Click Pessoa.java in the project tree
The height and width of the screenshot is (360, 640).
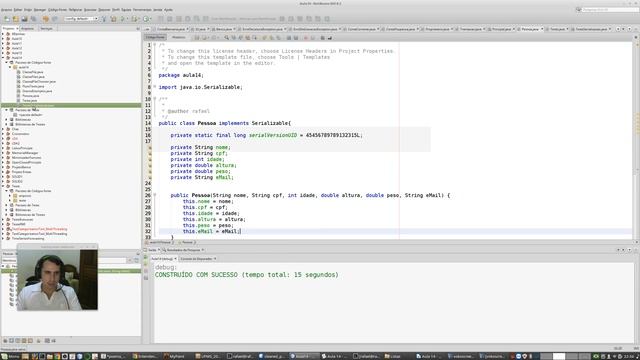(31, 96)
